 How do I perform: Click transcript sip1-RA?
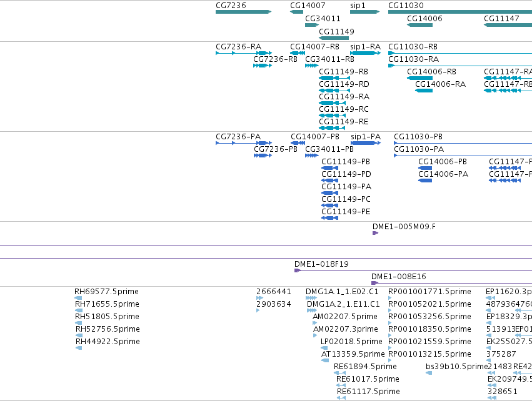pyautogui.click(x=366, y=53)
